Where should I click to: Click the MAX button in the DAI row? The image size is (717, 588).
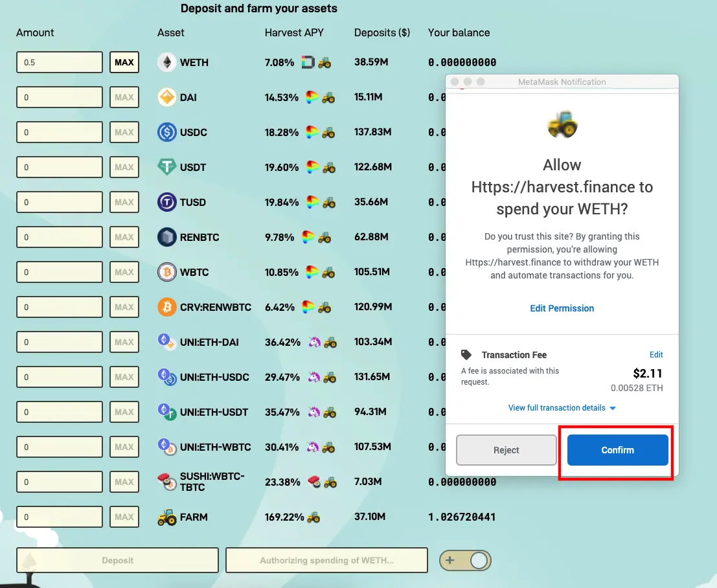coord(124,97)
